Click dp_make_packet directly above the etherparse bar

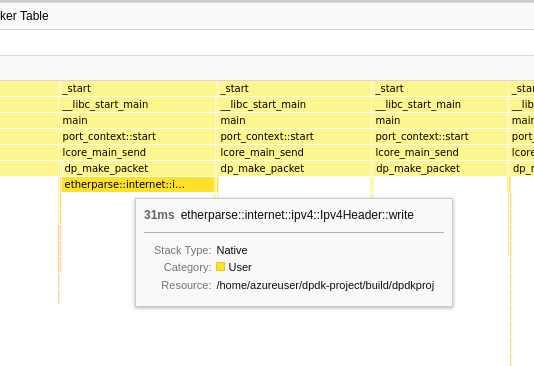click(x=138, y=168)
